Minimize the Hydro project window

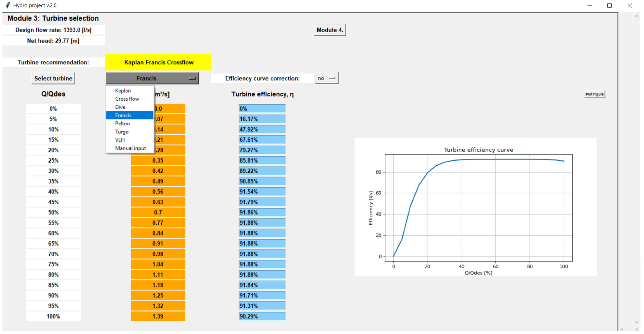589,6
